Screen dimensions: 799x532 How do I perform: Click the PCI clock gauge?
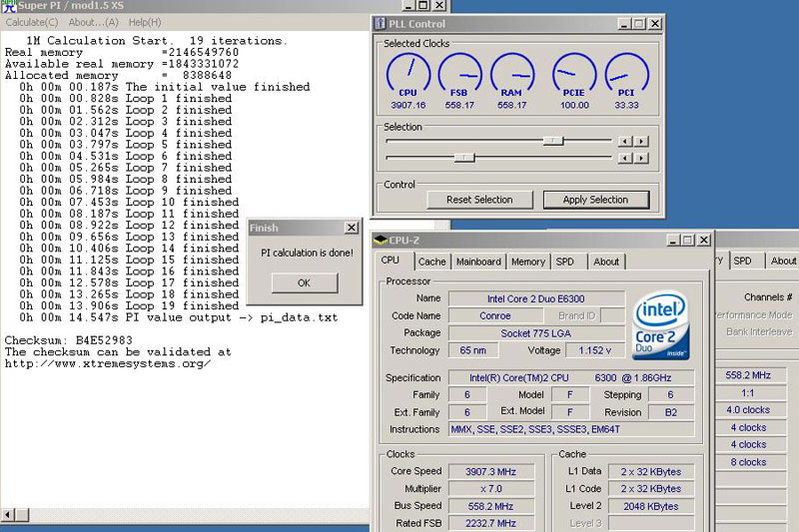point(627,75)
